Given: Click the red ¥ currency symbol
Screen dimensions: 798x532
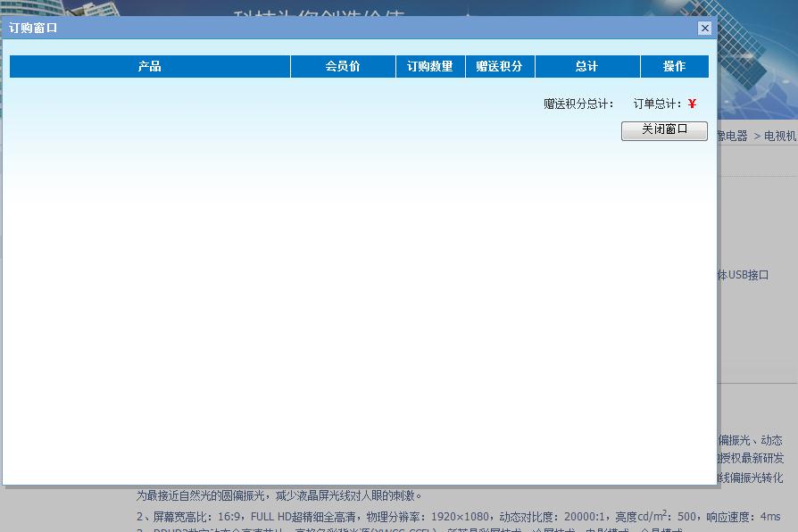Looking at the screenshot, I should click(693, 104).
